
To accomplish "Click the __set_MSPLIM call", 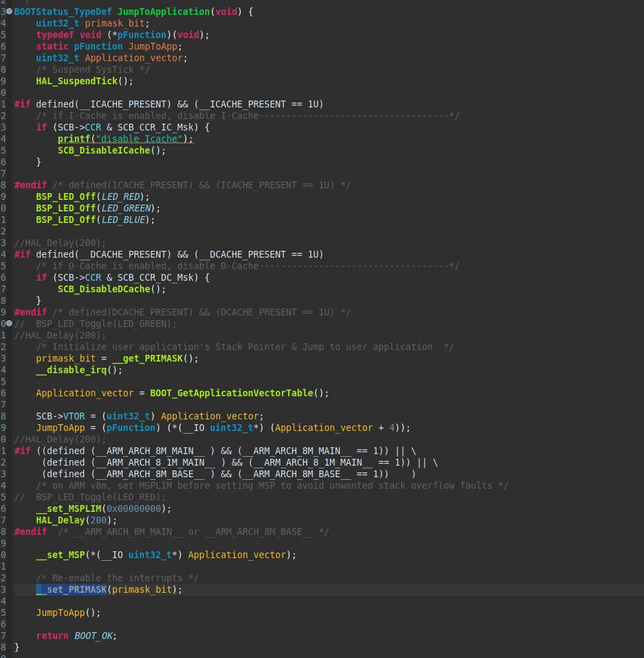I will tap(69, 508).
